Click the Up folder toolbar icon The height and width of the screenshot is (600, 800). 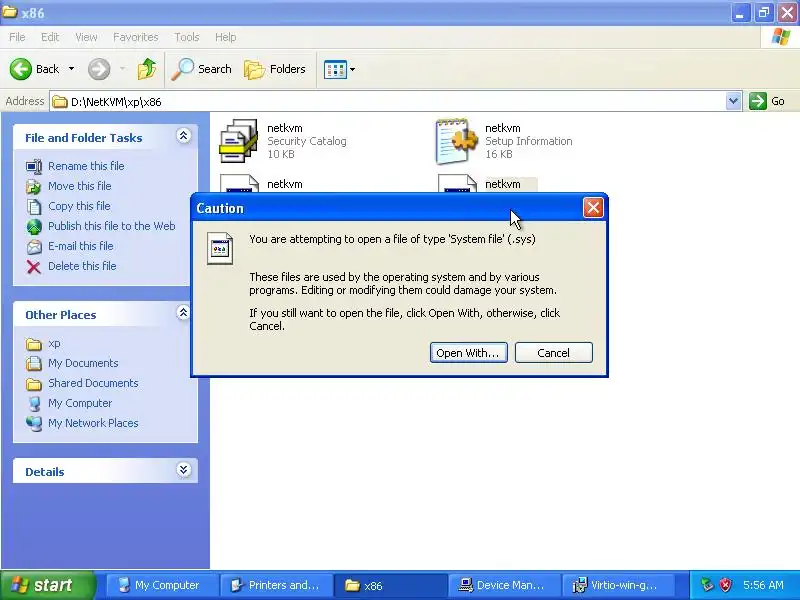147,69
